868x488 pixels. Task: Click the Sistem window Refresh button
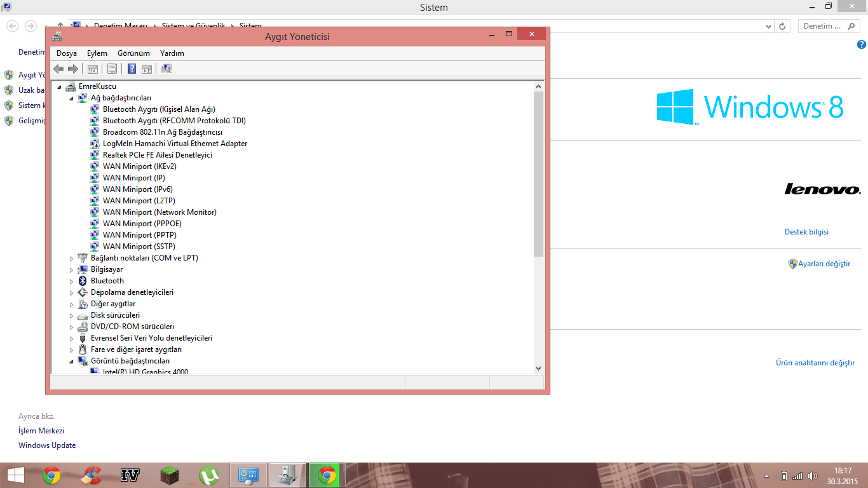(x=782, y=26)
